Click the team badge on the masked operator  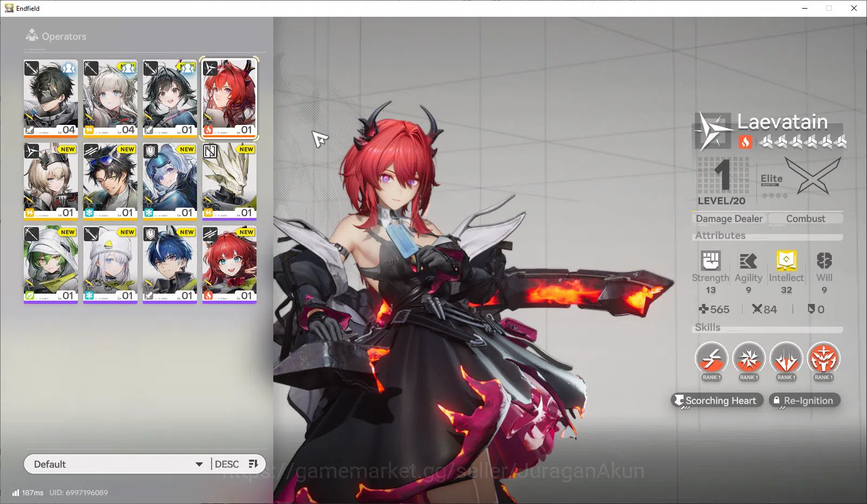click(x=68, y=68)
